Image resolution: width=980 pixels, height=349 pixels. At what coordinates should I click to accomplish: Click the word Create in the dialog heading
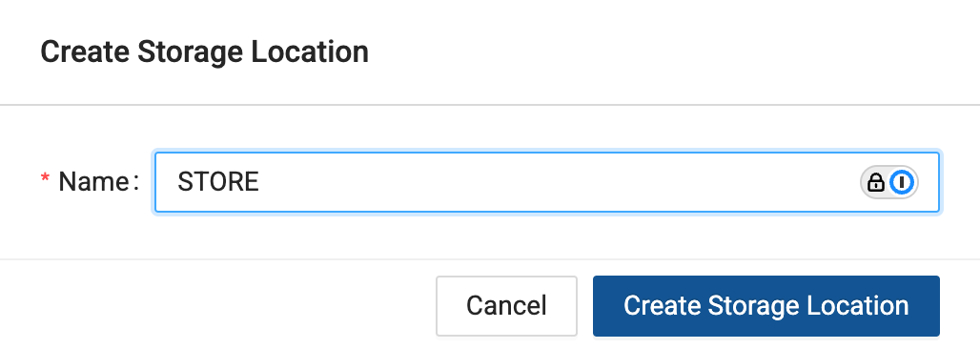pyautogui.click(x=86, y=52)
